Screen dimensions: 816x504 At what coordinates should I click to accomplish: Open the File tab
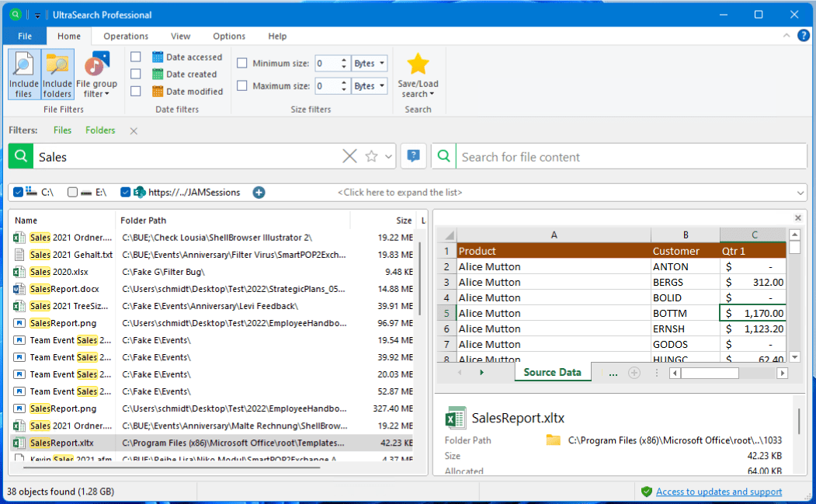[25, 36]
